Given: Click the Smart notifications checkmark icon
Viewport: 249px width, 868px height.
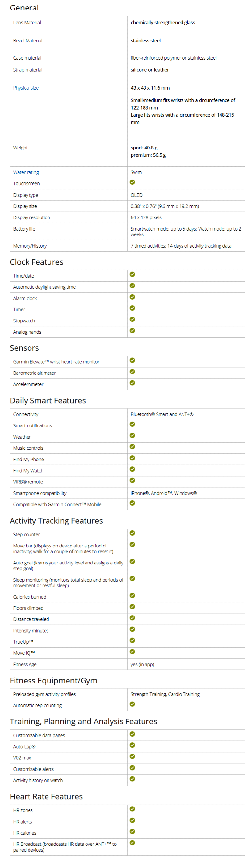Looking at the screenshot, I should [x=132, y=424].
